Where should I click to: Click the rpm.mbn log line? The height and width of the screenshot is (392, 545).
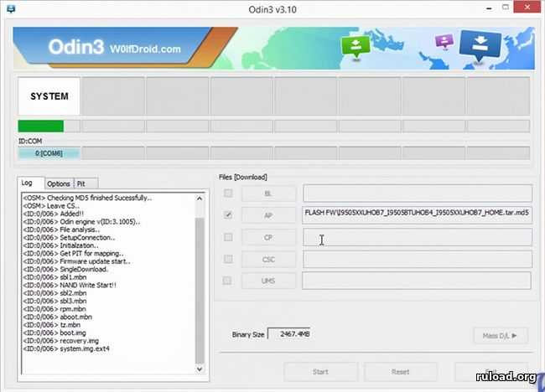tap(54, 309)
